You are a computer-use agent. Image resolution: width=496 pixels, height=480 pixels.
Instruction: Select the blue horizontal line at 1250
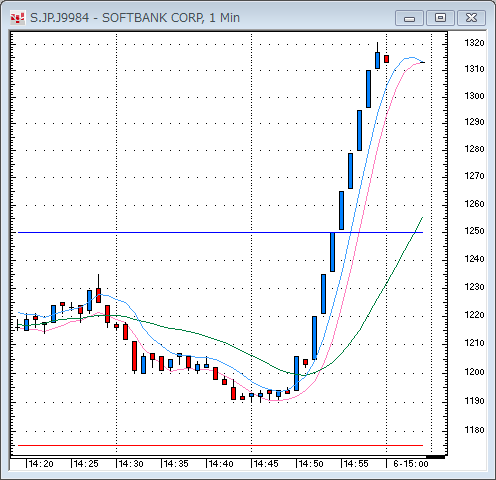tap(220, 232)
